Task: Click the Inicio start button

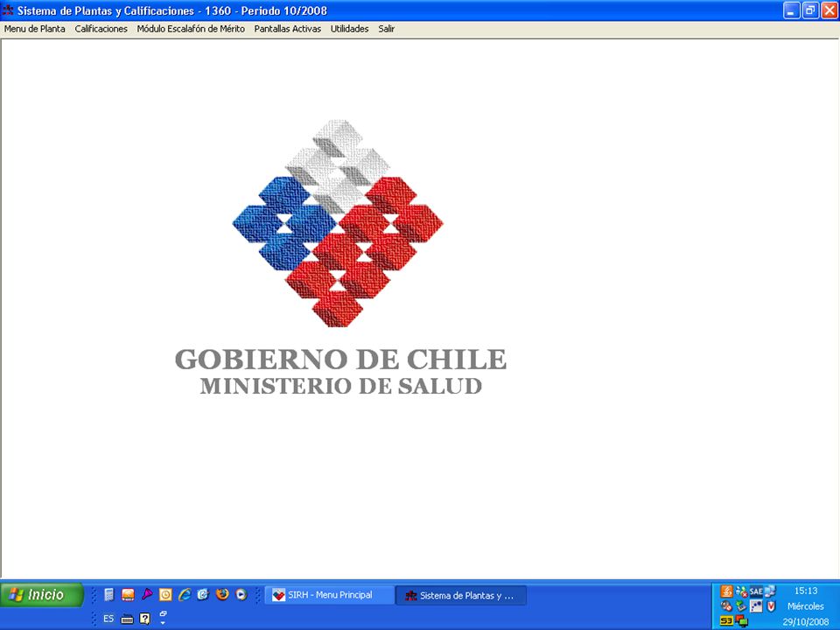Action: (42, 595)
